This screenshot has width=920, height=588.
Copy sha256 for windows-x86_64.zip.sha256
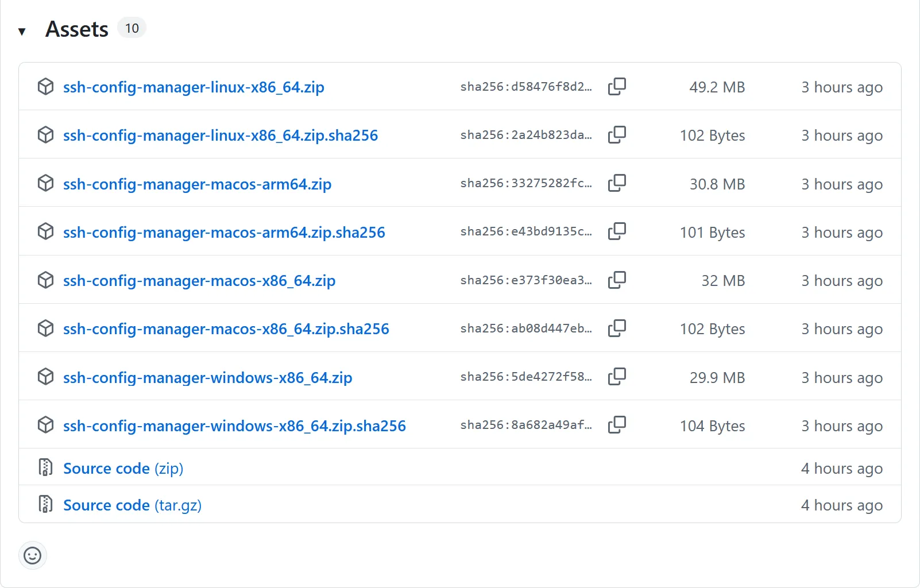[617, 425]
